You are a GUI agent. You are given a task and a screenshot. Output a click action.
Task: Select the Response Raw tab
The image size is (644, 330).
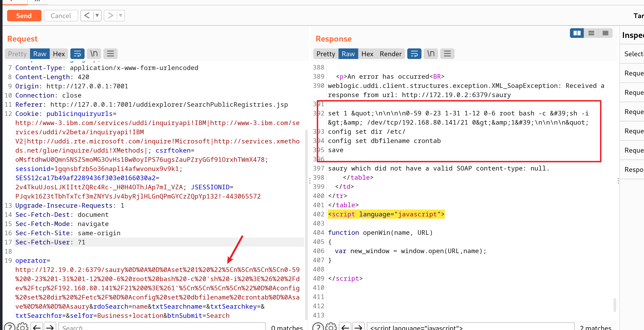click(x=348, y=54)
